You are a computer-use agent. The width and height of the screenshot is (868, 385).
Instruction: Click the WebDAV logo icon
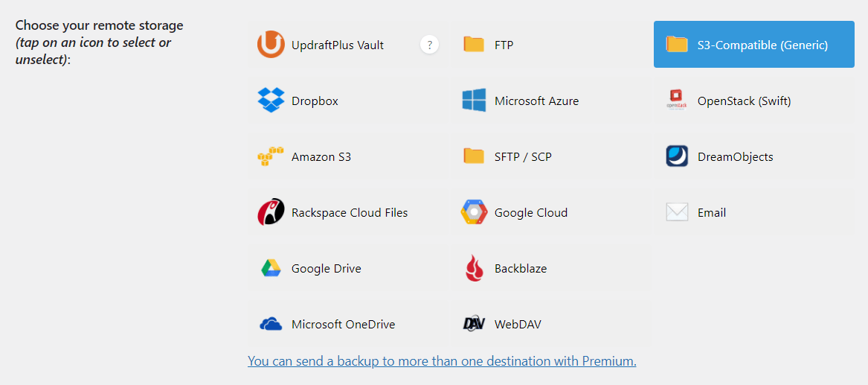[x=474, y=324]
